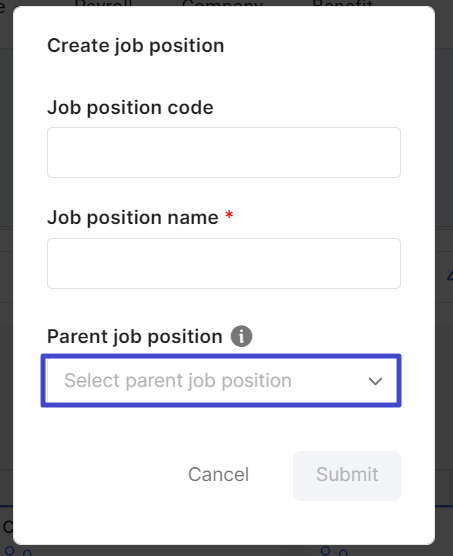Open the Select parent job position dropdown
Screen dimensions: 453x556
[221, 380]
